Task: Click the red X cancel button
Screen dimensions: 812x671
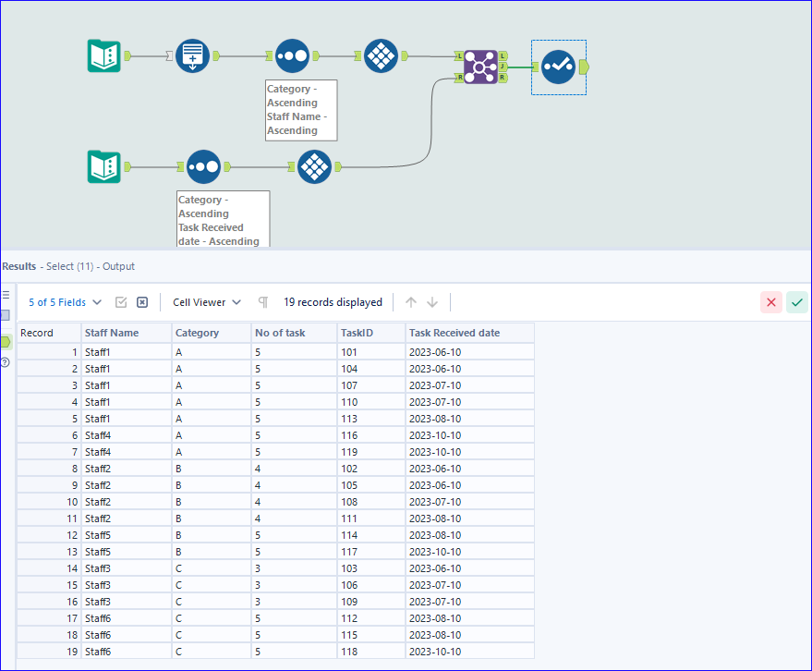Action: tap(770, 302)
